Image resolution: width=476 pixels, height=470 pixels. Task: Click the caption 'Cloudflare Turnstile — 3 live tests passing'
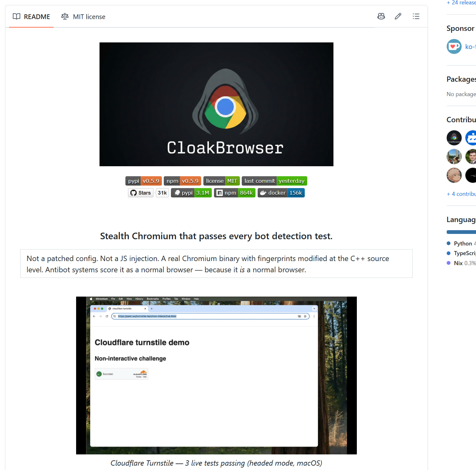click(216, 463)
